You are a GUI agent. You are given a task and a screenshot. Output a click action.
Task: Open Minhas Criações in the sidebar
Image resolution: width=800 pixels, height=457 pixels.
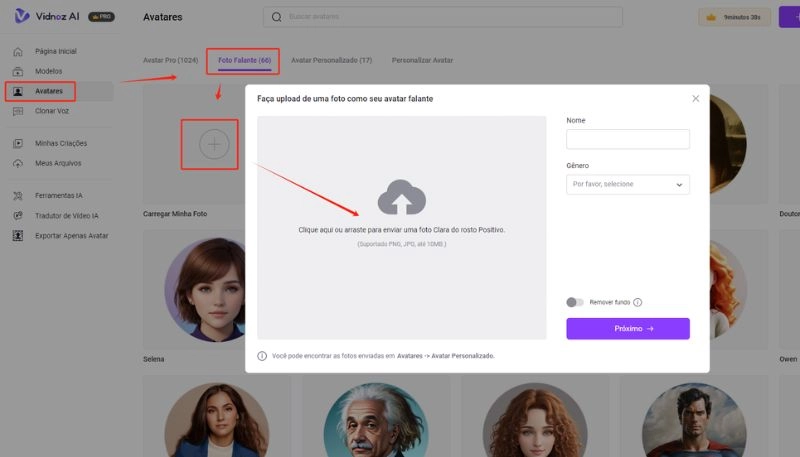click(59, 143)
